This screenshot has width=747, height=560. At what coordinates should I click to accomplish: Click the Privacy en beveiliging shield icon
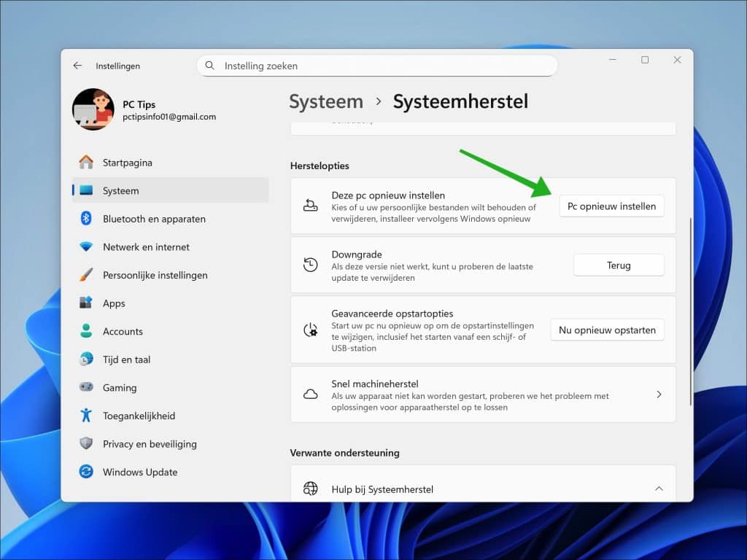[x=86, y=443]
